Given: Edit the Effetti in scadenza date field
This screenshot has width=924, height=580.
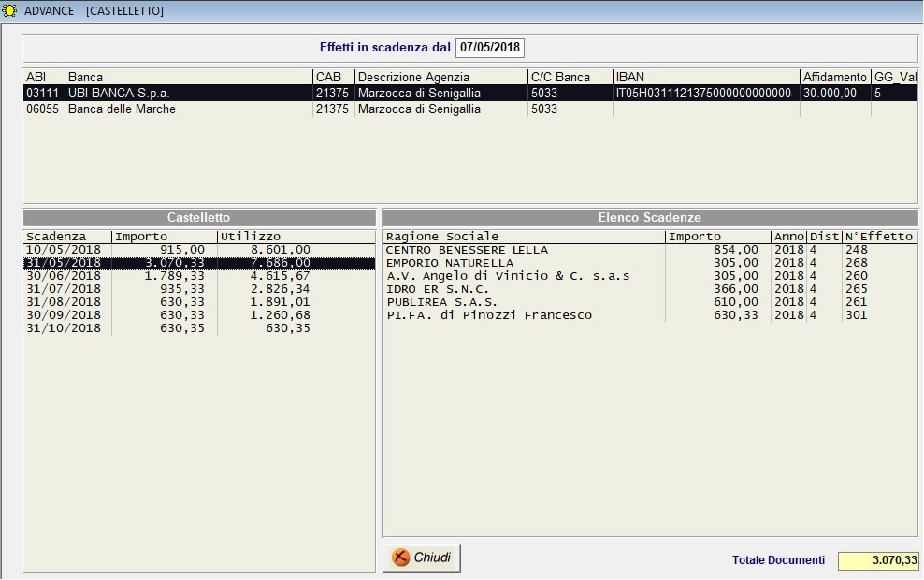Looking at the screenshot, I should [490, 47].
